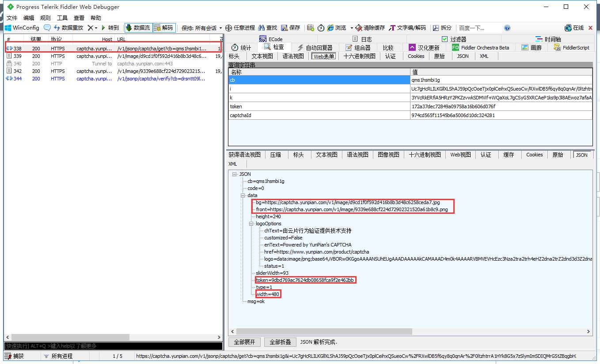This screenshot has height=364, width=600.
Task: Select the token=9dbd769ac... tree node
Action: 305,280
